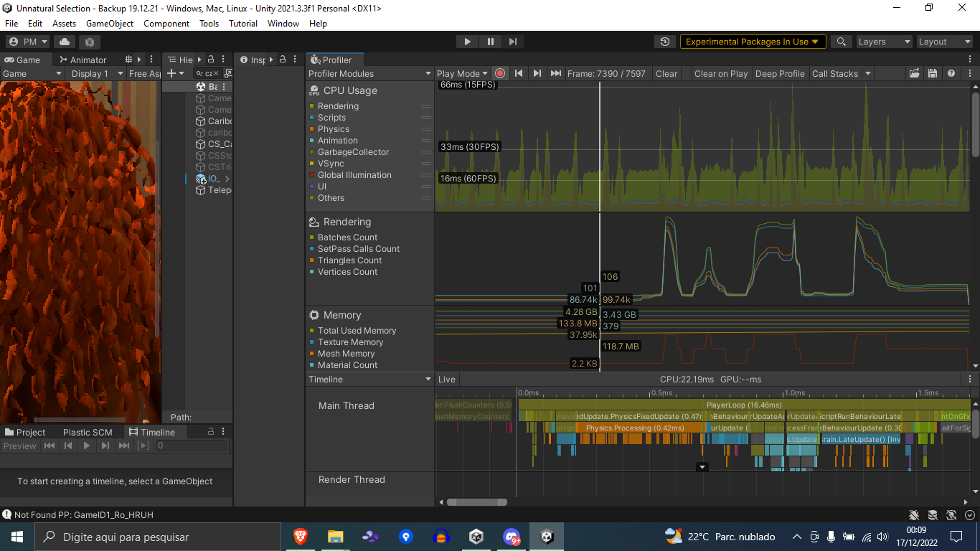Load saved profiler data from file
980x551 pixels.
pos(914,73)
